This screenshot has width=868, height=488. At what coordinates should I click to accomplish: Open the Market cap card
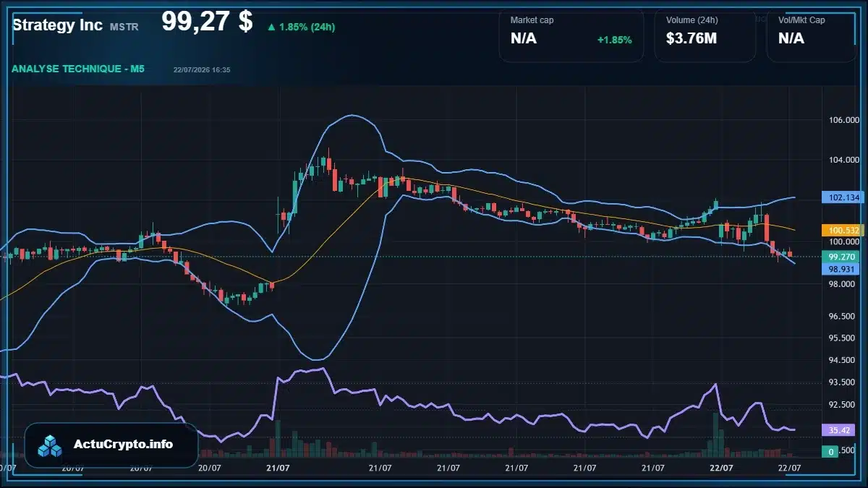[571, 36]
